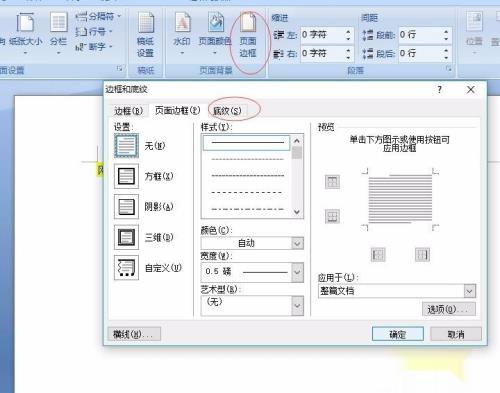Viewport: 500px width, 393px height.
Task: Close the Borders and Shading dialog
Action: 471,90
